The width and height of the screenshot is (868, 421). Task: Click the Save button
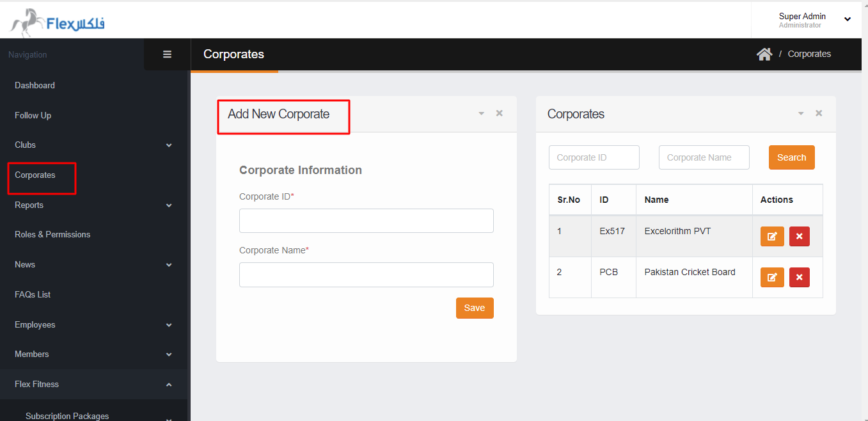474,308
